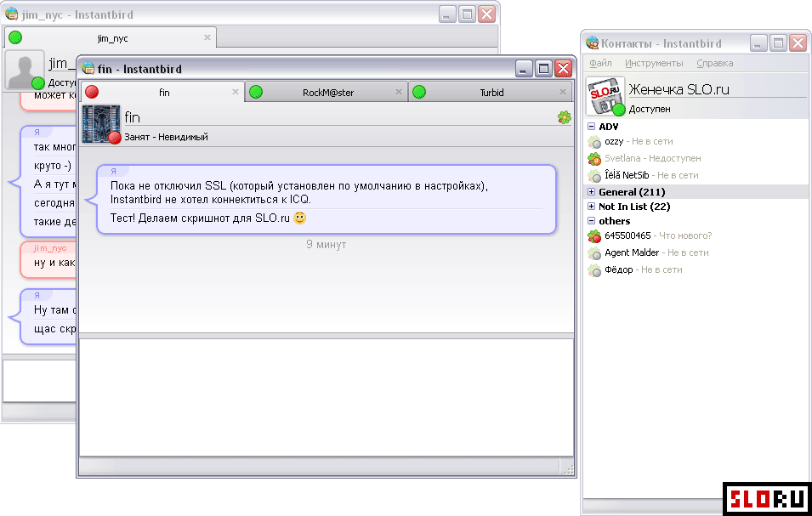Switch to the Turbid conversation tab

click(x=491, y=92)
